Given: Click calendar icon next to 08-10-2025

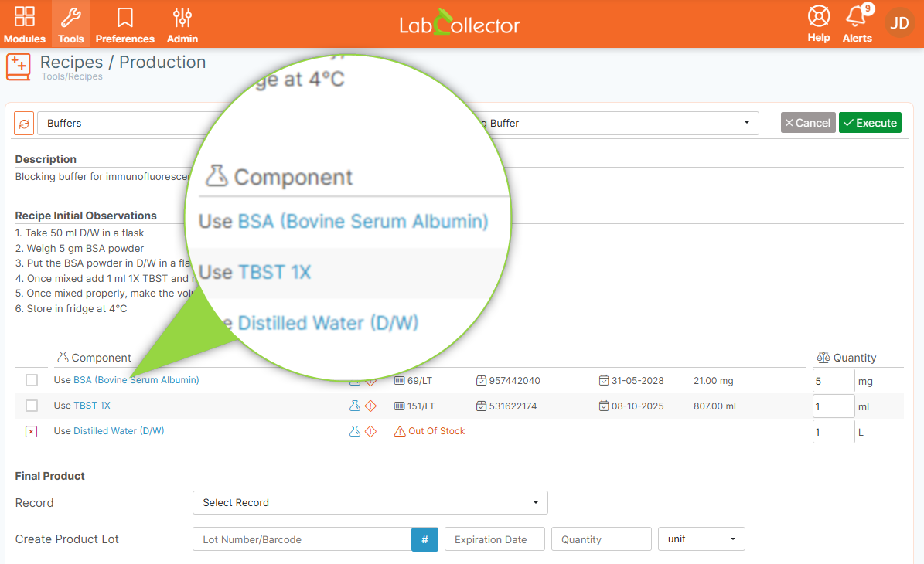Looking at the screenshot, I should (x=604, y=406).
